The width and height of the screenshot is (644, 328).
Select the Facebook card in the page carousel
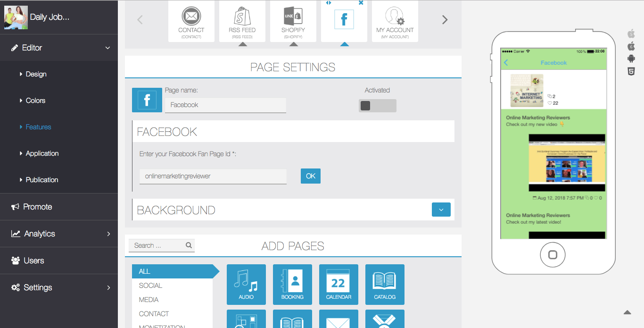click(344, 21)
